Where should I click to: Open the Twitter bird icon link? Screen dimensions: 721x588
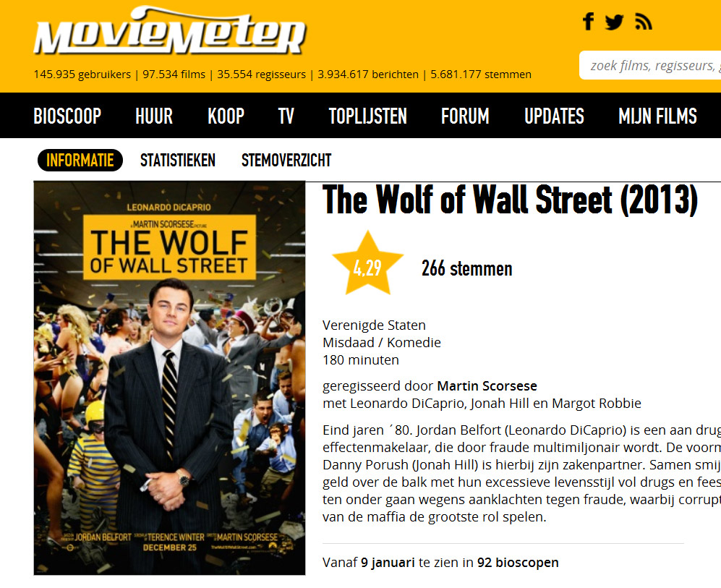pos(614,22)
